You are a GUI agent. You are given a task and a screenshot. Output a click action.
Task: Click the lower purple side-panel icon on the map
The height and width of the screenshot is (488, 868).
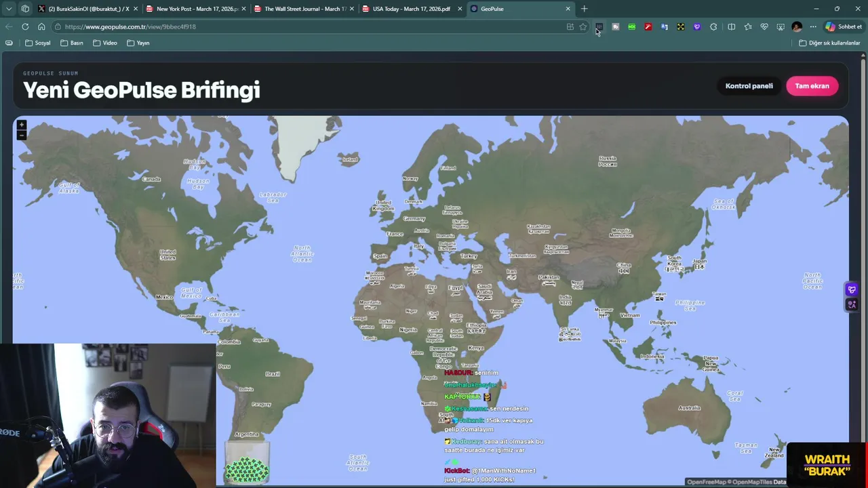(x=852, y=304)
